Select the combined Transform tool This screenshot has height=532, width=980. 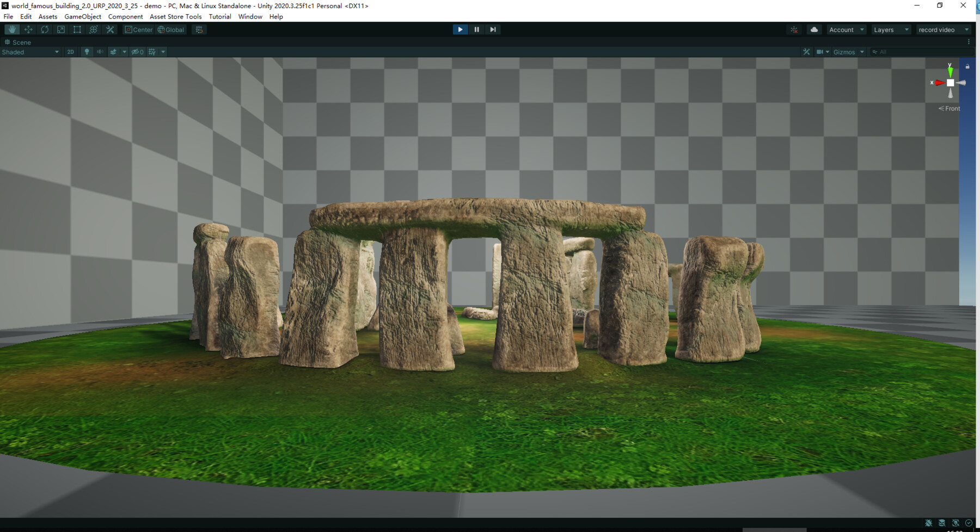93,29
